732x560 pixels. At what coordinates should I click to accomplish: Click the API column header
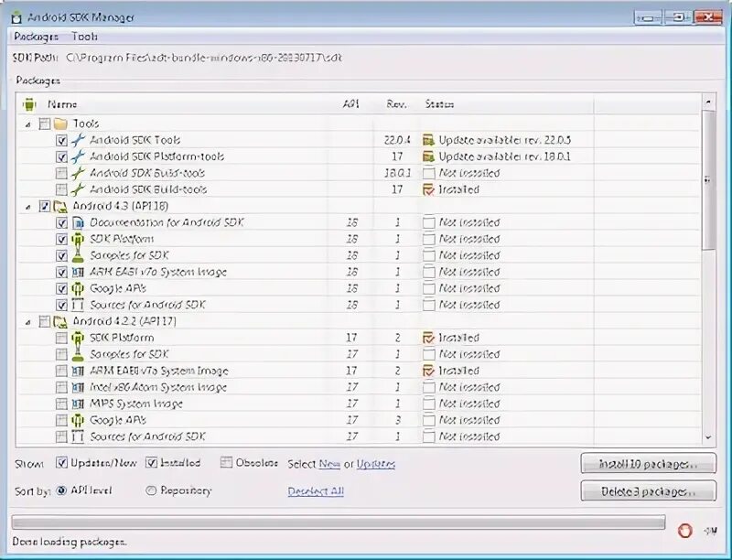[351, 104]
